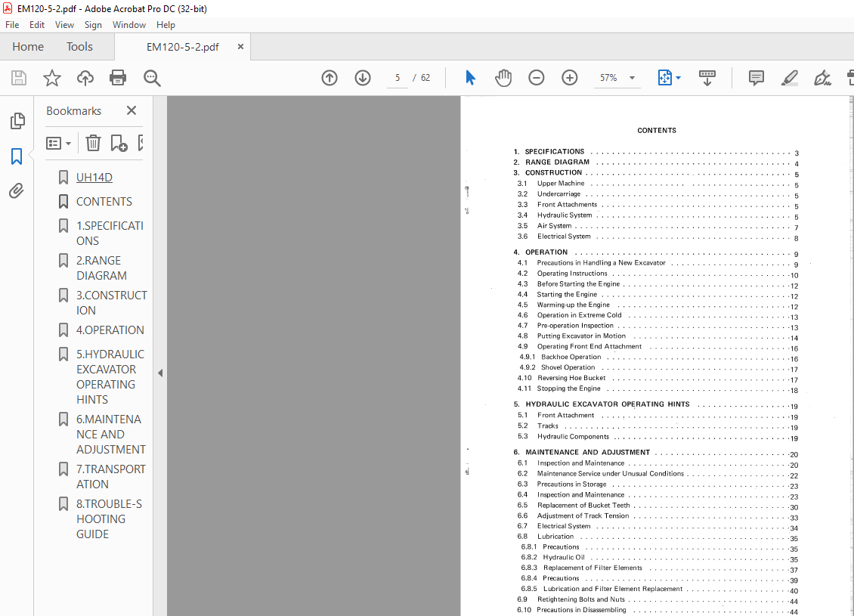Enable scrolling read mode icon
The height and width of the screenshot is (616, 854).
707,78
